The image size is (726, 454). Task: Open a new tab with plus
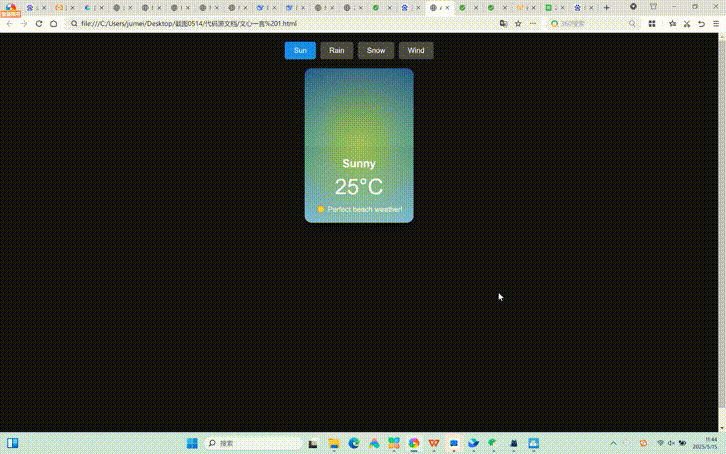click(607, 7)
